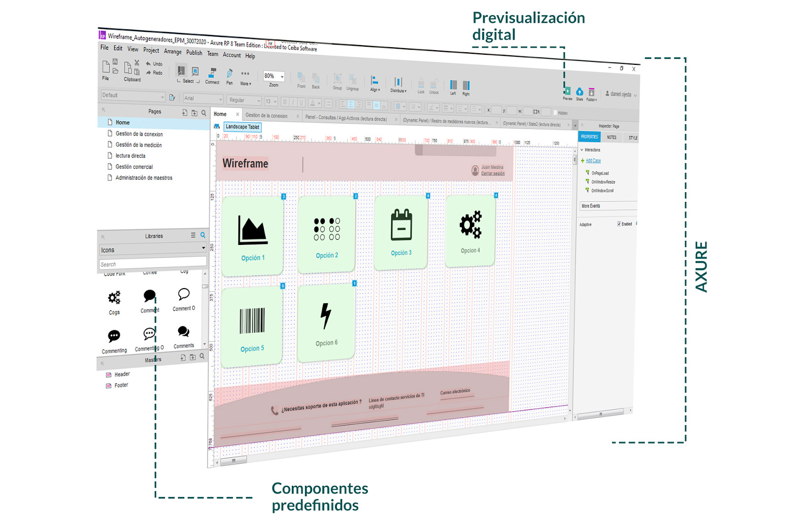The image size is (812, 531).
Task: Toggle the Right pane icon
Action: pos(466,86)
